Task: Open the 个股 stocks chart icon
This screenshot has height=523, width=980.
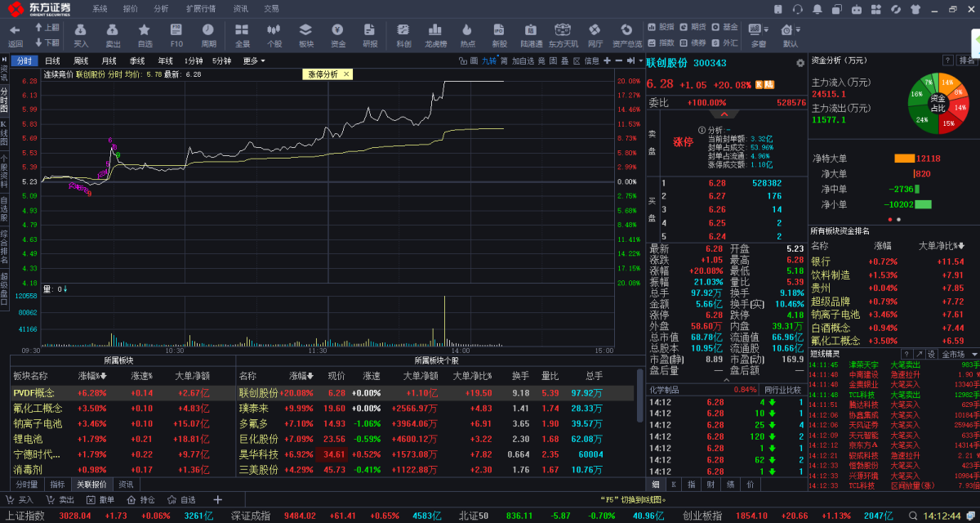Action: coord(274,34)
